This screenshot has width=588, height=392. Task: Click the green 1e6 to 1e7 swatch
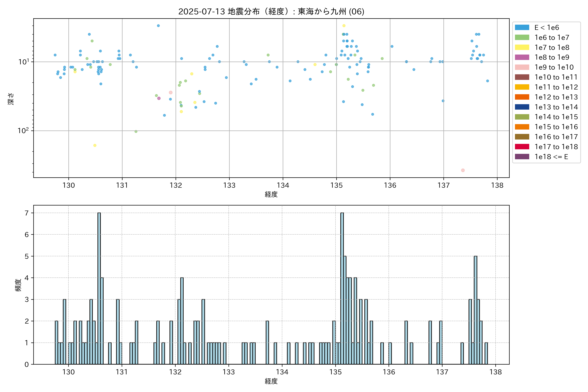pos(522,38)
